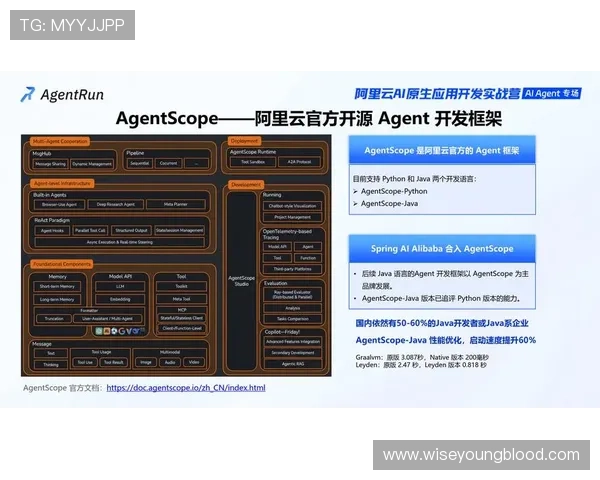Select the 'Structured Output' box
The height and width of the screenshot is (480, 600).
(131, 230)
